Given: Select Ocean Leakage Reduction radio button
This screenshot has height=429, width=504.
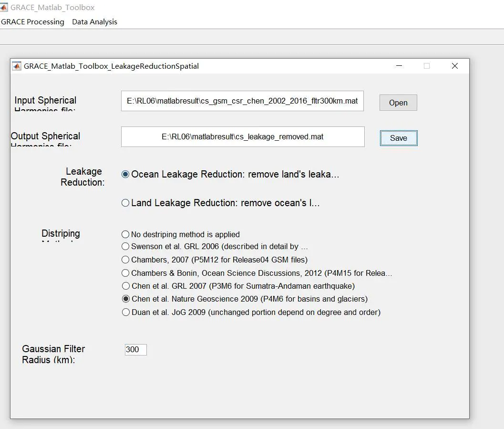Looking at the screenshot, I should pyautogui.click(x=125, y=174).
